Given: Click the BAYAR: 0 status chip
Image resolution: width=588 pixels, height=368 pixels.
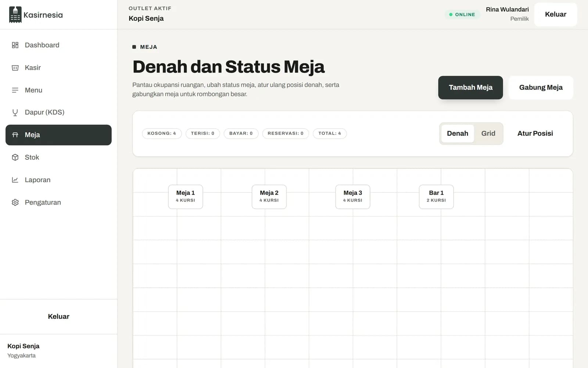Looking at the screenshot, I should (241, 134).
